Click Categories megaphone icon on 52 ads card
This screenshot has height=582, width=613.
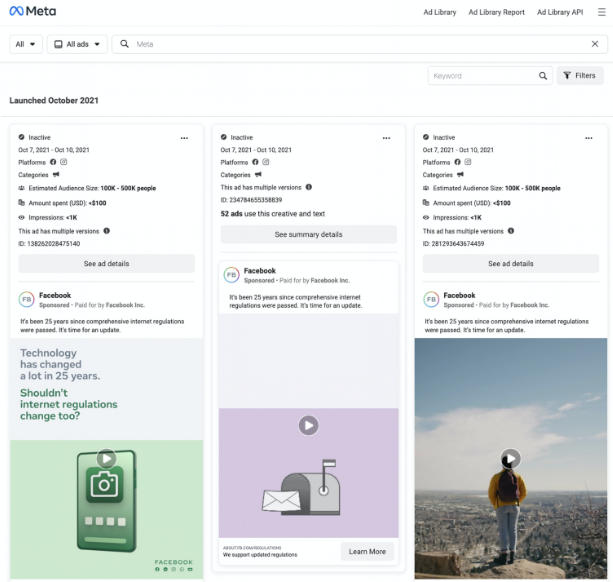258,174
